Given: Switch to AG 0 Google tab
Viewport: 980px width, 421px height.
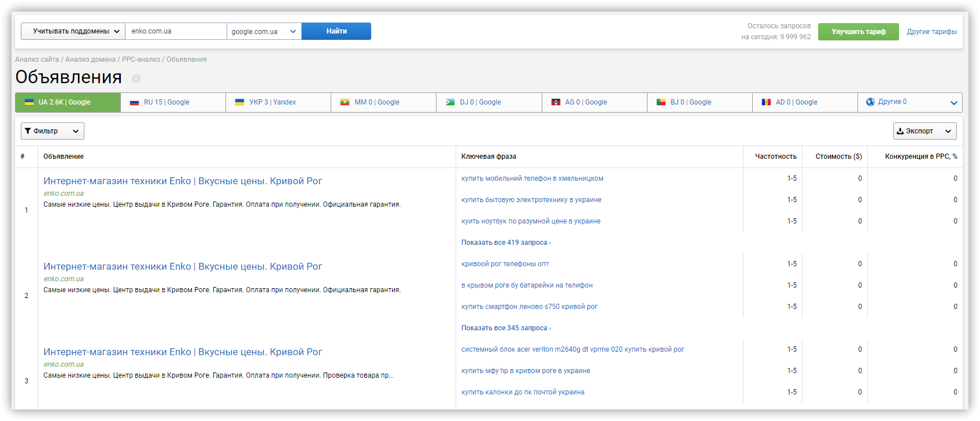Looking at the screenshot, I should click(594, 102).
